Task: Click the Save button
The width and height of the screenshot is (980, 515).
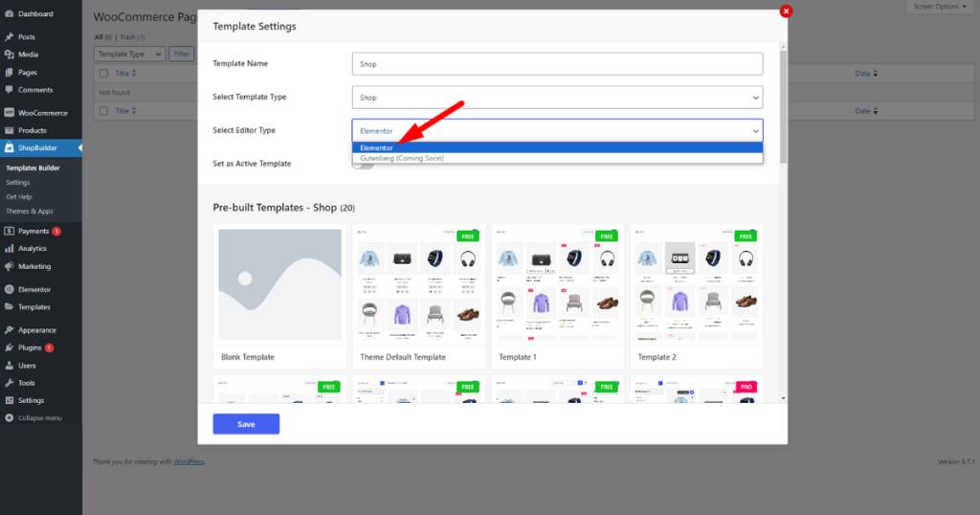Action: [246, 424]
